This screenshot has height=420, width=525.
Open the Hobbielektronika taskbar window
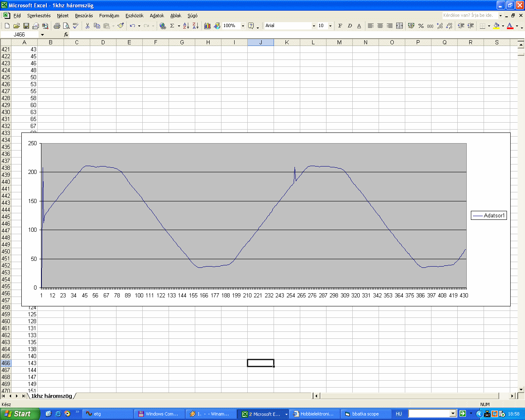[x=314, y=414]
